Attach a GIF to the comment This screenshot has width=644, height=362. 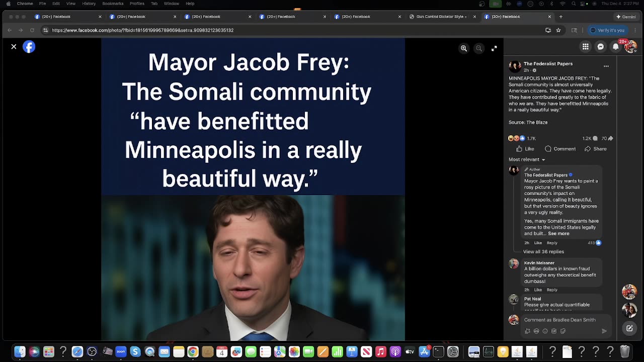tap(554, 331)
